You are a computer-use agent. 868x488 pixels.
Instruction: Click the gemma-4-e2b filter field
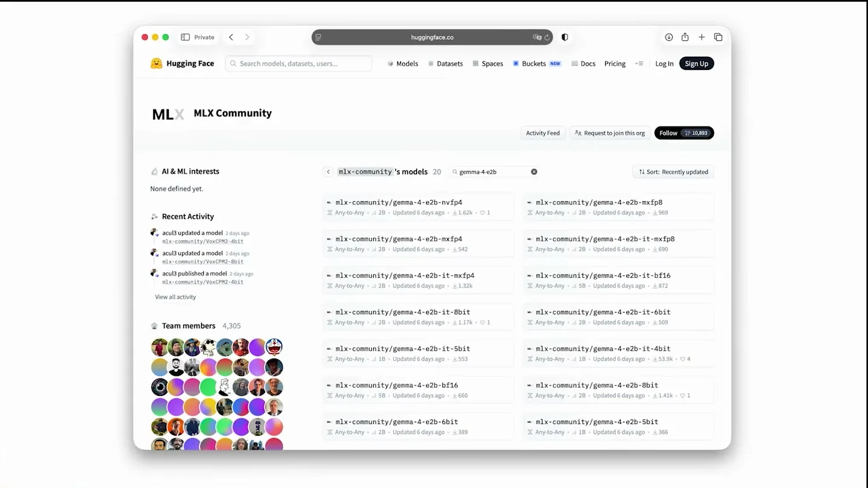pos(494,172)
